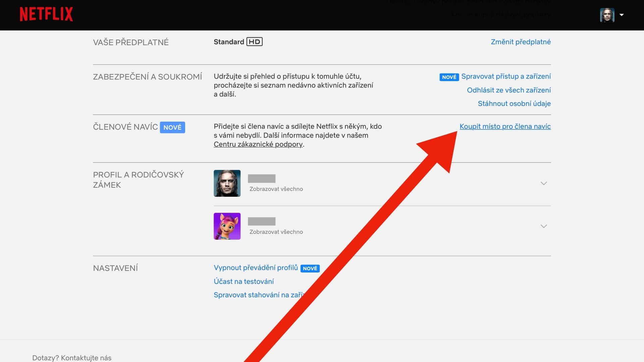The width and height of the screenshot is (644, 362).
Task: Click the VAŠE PŘEDPLATNÉ heading
Action: point(131,43)
